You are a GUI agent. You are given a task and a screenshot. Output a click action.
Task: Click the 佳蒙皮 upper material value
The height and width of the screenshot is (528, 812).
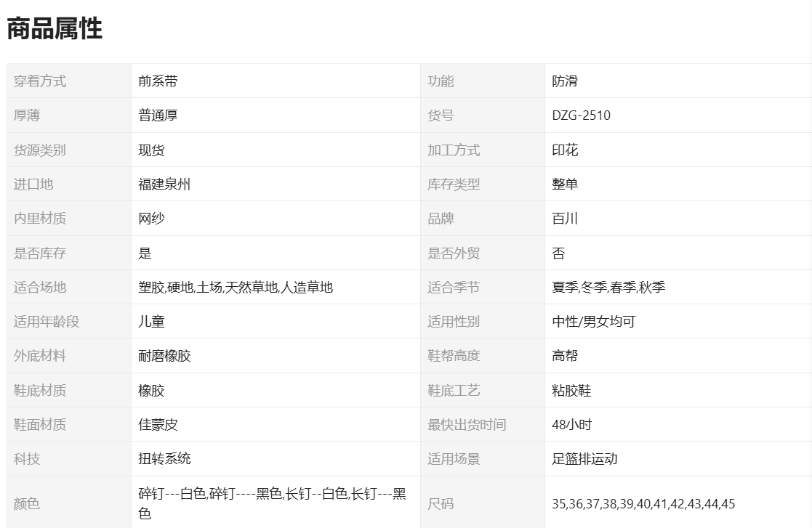click(x=158, y=425)
